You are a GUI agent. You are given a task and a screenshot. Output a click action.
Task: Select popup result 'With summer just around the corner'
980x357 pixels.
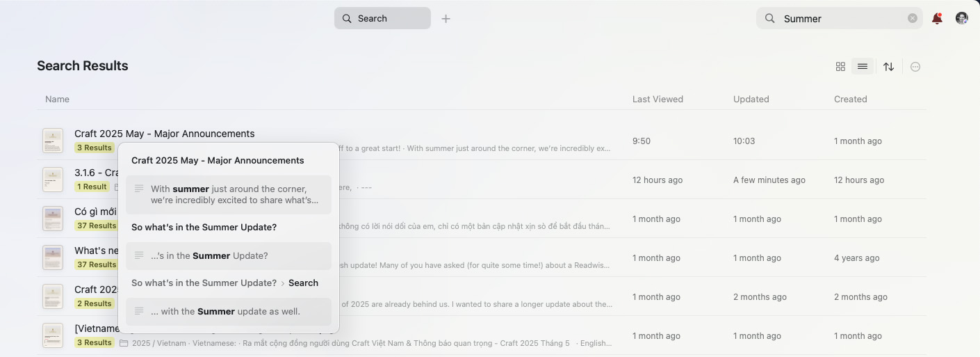click(x=229, y=194)
